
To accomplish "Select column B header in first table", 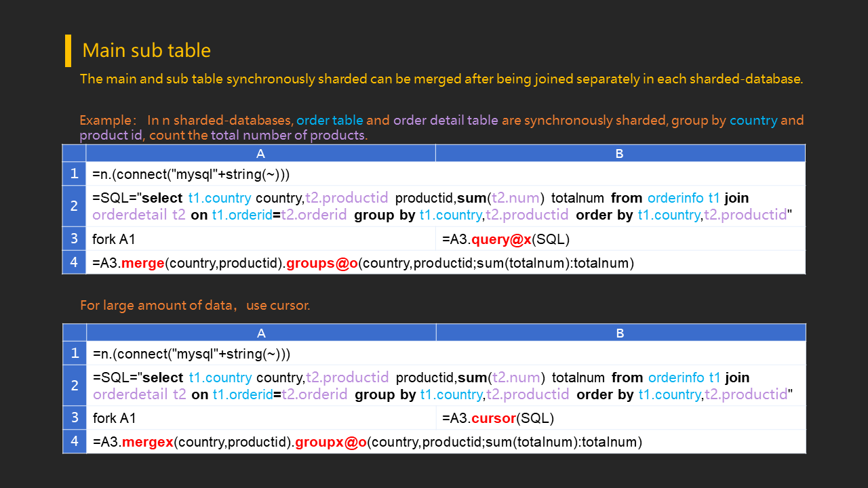I will tap(620, 154).
